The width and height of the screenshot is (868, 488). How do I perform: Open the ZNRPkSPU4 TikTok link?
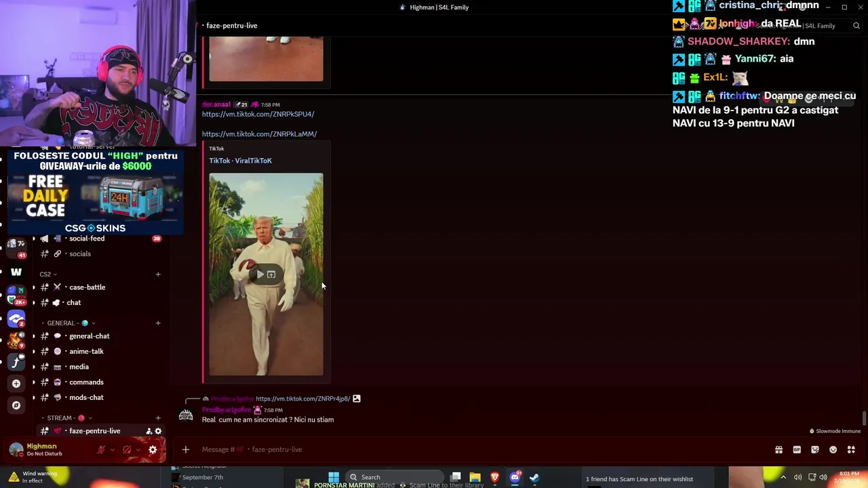258,115
